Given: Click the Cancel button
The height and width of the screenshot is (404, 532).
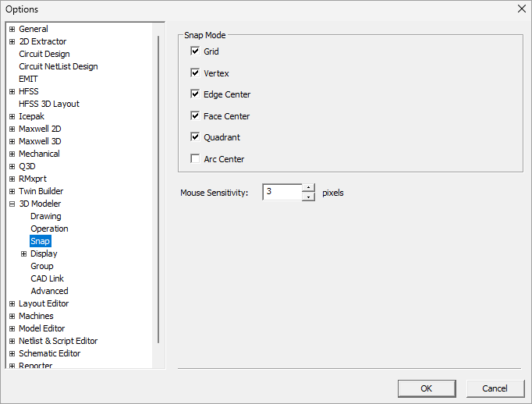Looking at the screenshot, I should [495, 388].
